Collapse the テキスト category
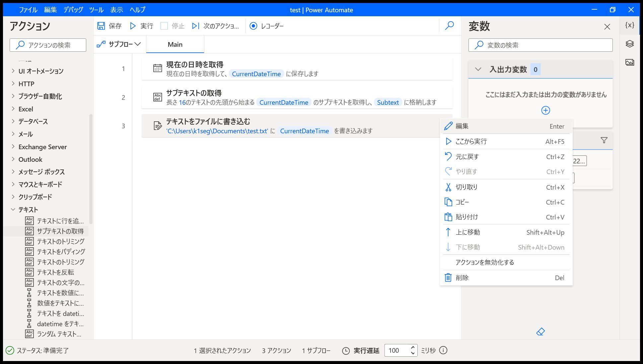Viewport: 643px width, 364px height. [13, 209]
